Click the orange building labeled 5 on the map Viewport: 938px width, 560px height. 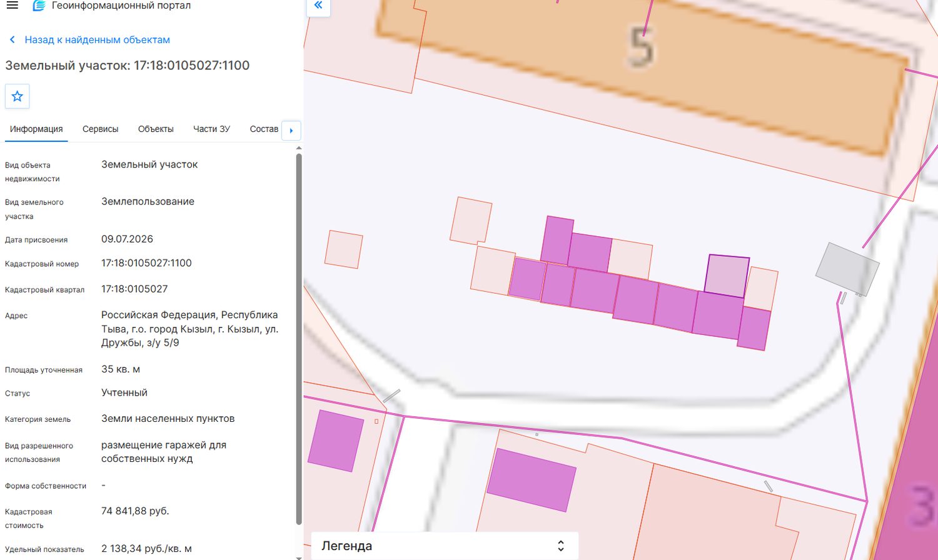pos(641,75)
